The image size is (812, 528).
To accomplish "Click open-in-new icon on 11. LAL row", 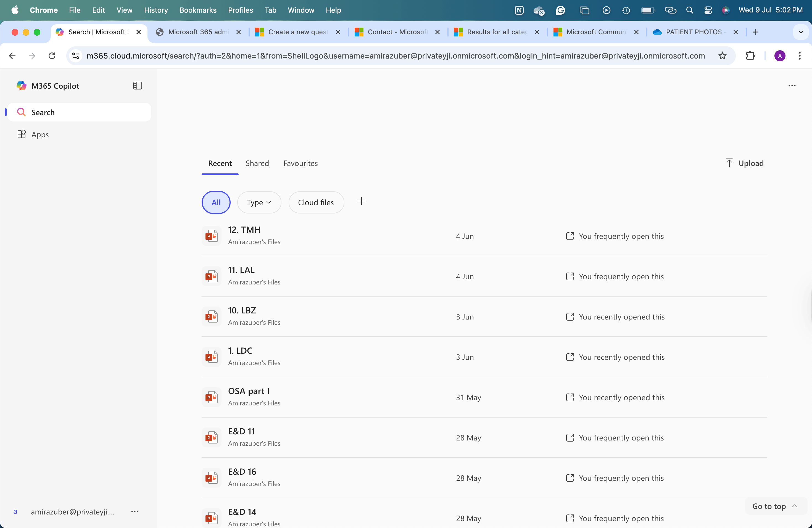I will pyautogui.click(x=570, y=276).
